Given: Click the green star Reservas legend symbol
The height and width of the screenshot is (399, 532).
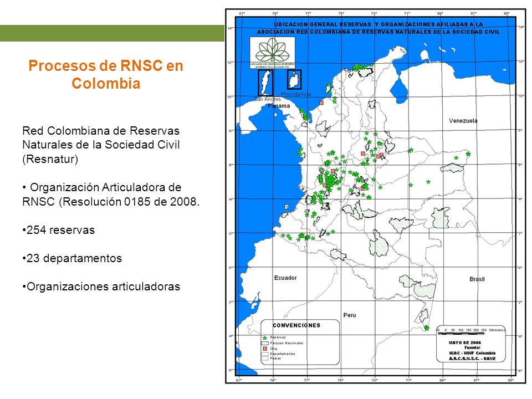Looking at the screenshot, I should coord(265,338).
